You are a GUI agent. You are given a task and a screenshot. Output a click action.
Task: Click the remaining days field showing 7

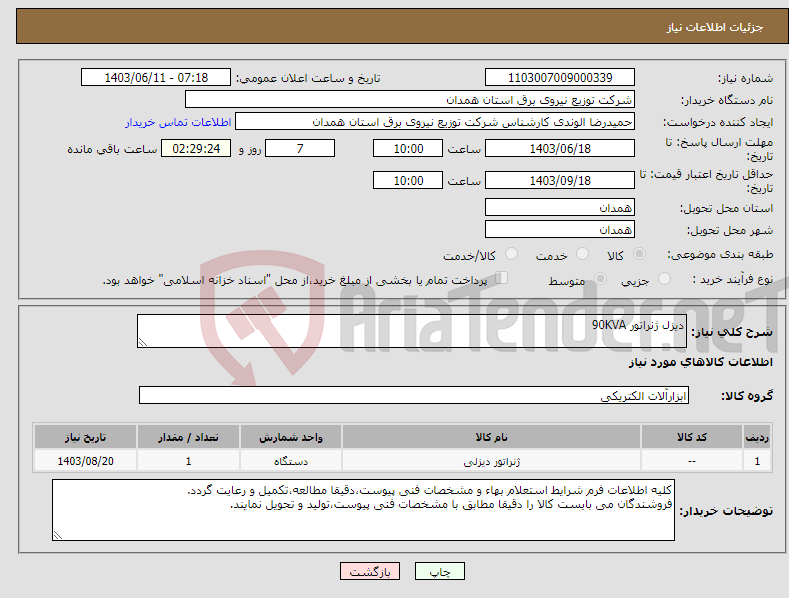click(x=300, y=148)
